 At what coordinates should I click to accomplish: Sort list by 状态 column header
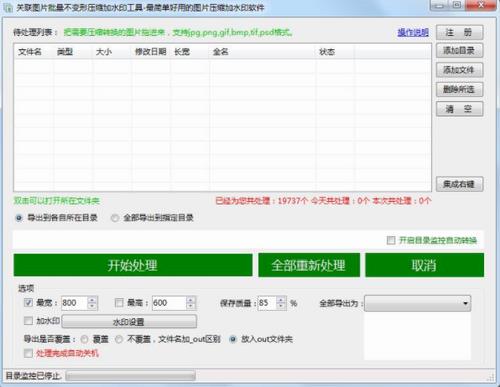click(335, 52)
